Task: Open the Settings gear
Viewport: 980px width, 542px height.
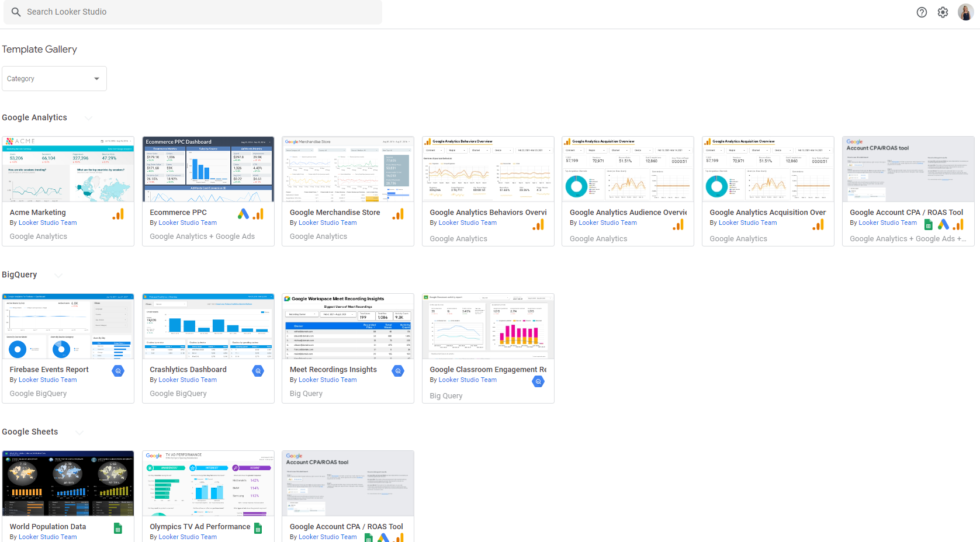Action: click(943, 12)
